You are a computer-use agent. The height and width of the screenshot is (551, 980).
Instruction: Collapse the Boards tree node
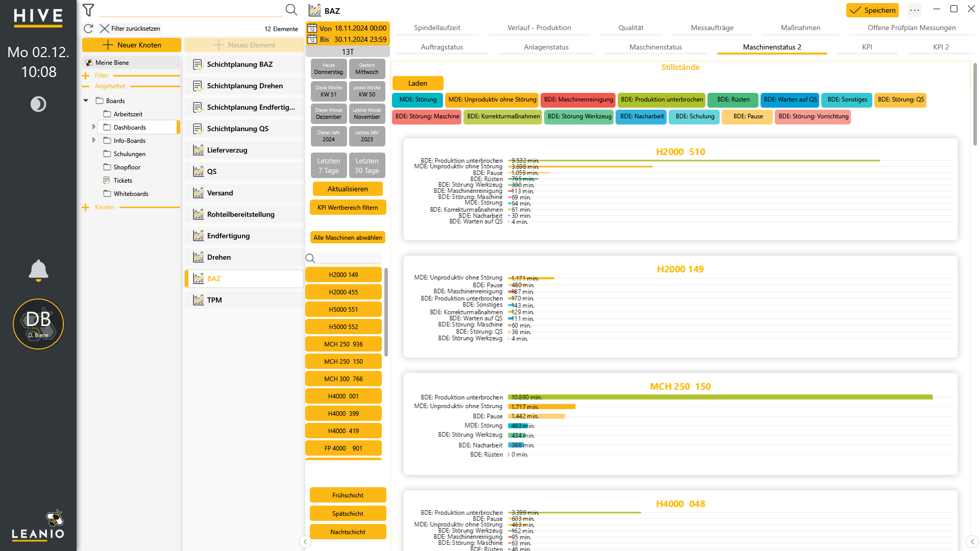click(86, 101)
